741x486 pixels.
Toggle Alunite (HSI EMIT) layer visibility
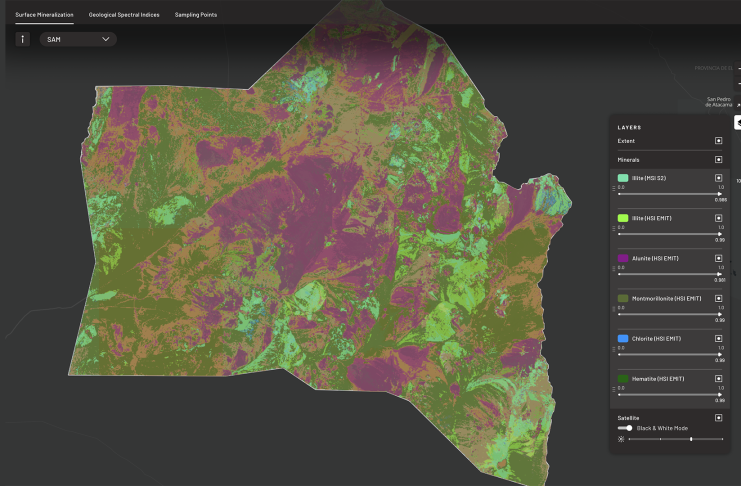(x=718, y=258)
